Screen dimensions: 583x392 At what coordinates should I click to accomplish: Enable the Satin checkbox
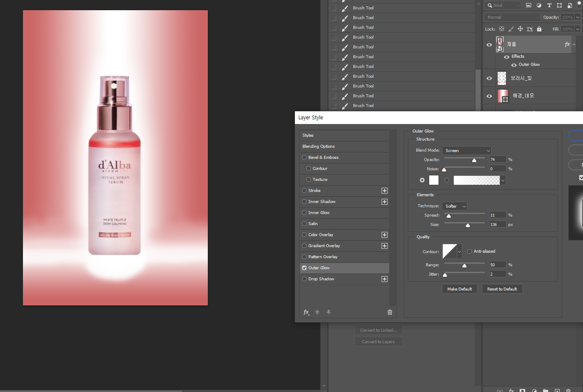304,224
